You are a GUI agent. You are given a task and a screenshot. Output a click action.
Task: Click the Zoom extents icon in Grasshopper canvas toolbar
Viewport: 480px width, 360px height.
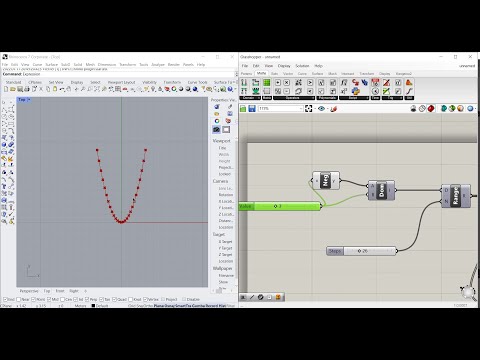click(x=309, y=109)
